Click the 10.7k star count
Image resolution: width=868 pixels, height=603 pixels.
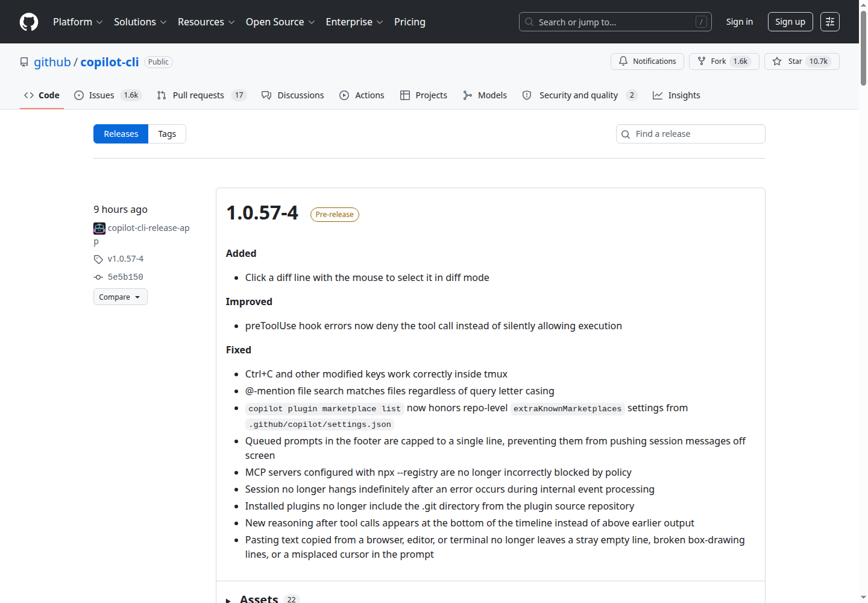click(819, 62)
